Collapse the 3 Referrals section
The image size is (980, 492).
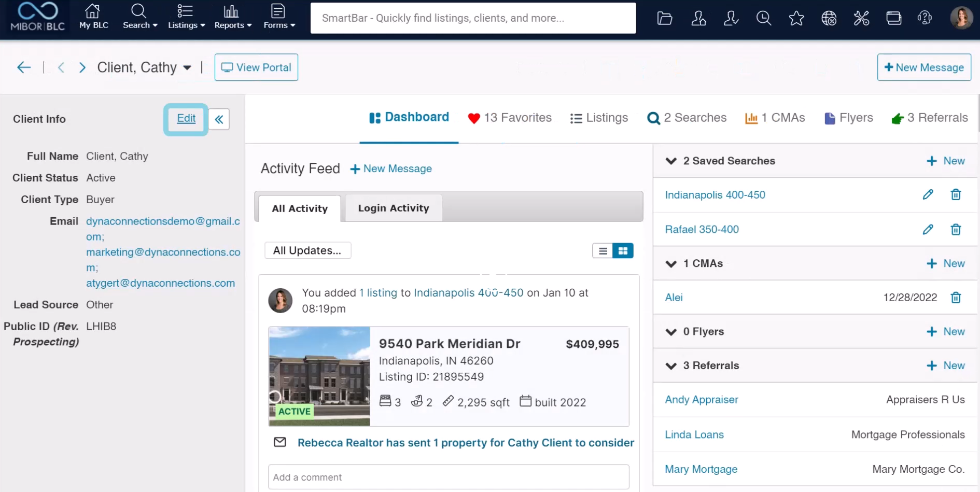click(x=671, y=366)
